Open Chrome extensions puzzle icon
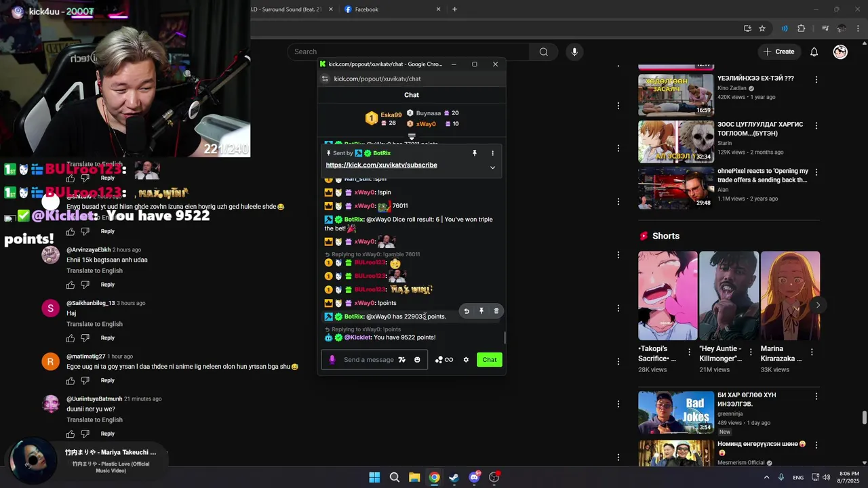 pyautogui.click(x=802, y=28)
